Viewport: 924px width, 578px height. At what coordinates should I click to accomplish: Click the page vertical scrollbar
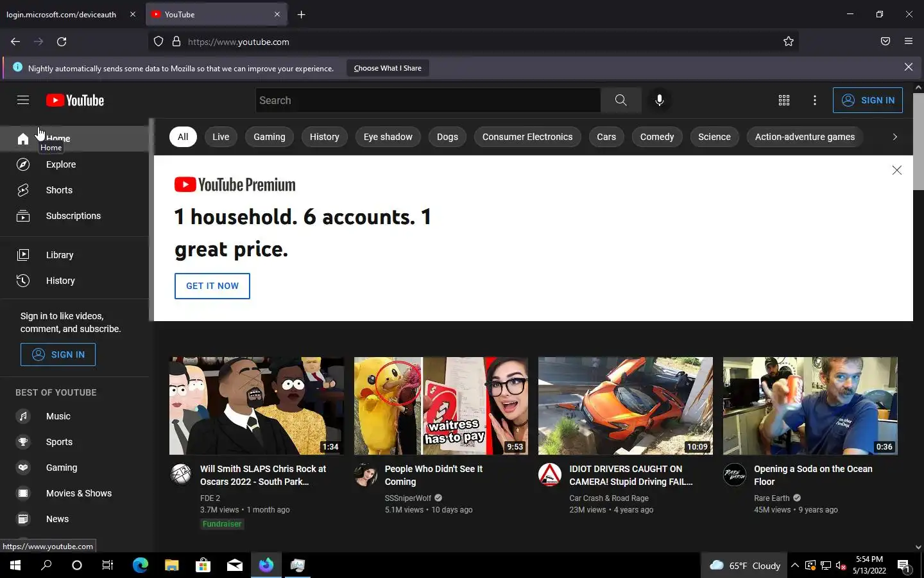click(918, 141)
